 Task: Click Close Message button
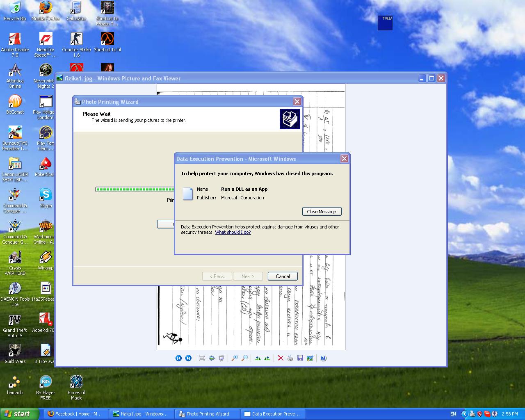coord(322,212)
